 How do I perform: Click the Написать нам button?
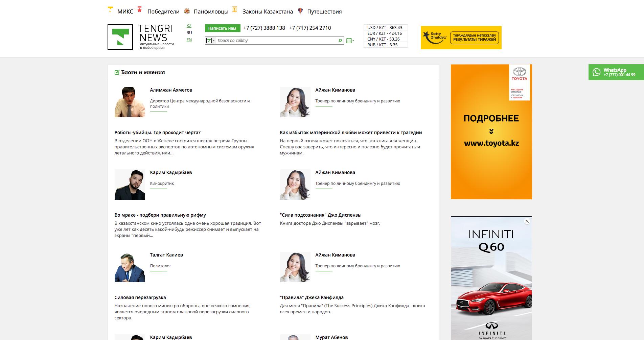[x=222, y=28]
